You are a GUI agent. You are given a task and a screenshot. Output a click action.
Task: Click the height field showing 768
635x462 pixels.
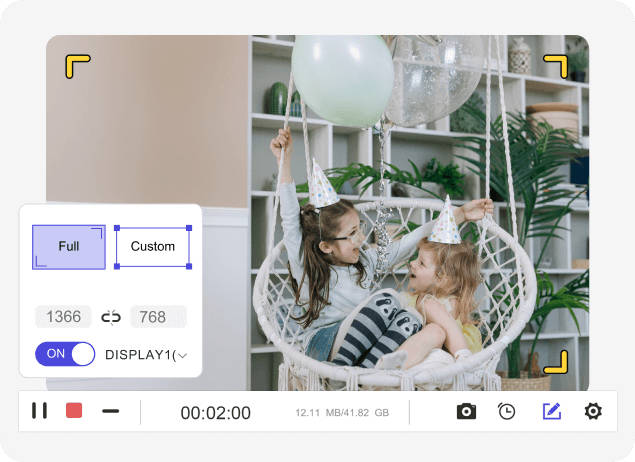pos(158,317)
